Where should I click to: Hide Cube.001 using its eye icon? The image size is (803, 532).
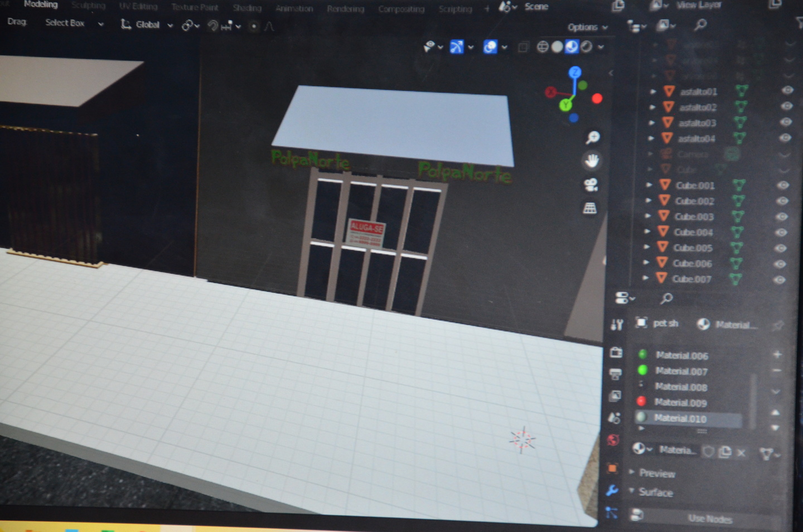click(783, 185)
